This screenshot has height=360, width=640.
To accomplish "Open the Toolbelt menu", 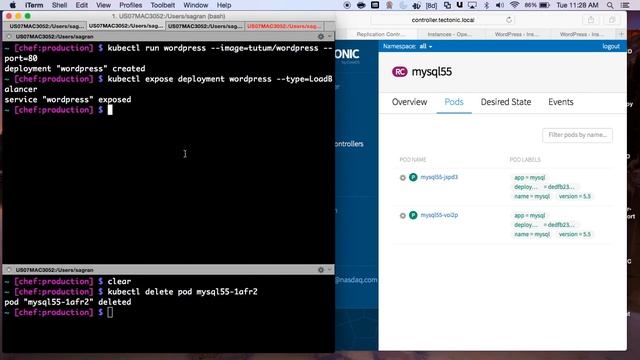I will [162, 5].
